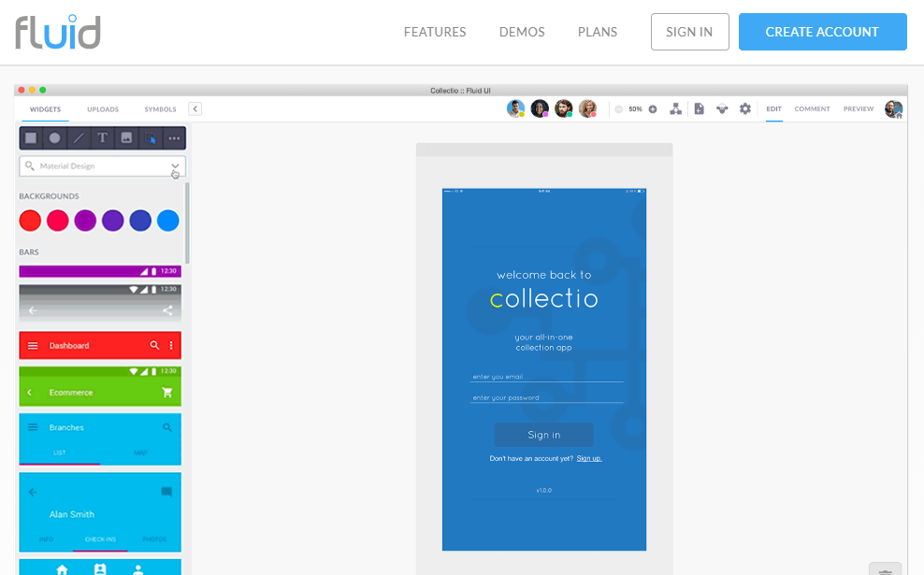Select the rectangle shape tool
This screenshot has height=575, width=924.
pyautogui.click(x=31, y=138)
